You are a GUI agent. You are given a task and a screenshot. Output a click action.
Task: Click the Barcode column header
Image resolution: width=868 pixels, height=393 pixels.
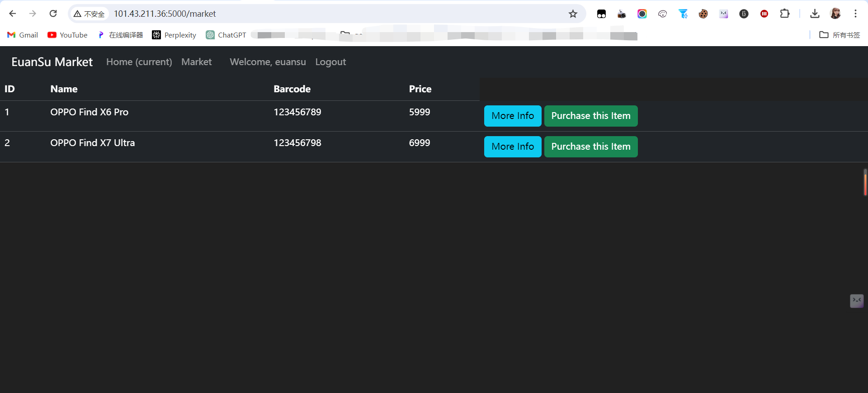[x=292, y=89]
